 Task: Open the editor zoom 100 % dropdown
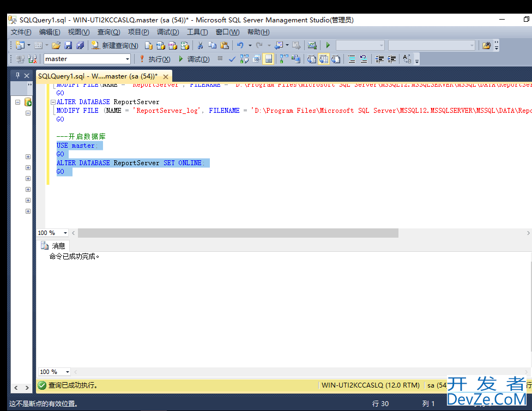click(65, 233)
